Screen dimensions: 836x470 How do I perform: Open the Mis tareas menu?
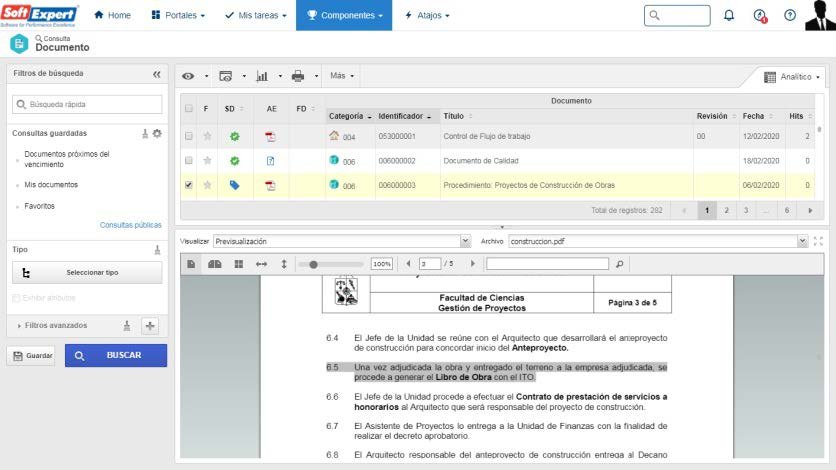(x=255, y=15)
